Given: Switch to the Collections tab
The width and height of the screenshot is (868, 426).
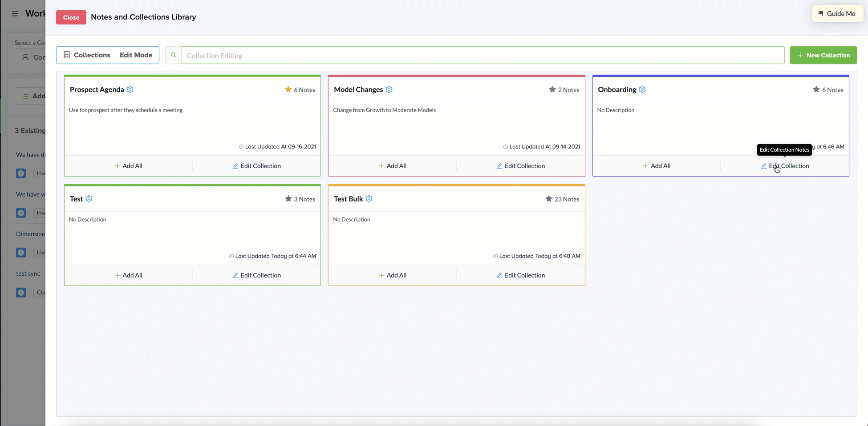Looking at the screenshot, I should (92, 55).
